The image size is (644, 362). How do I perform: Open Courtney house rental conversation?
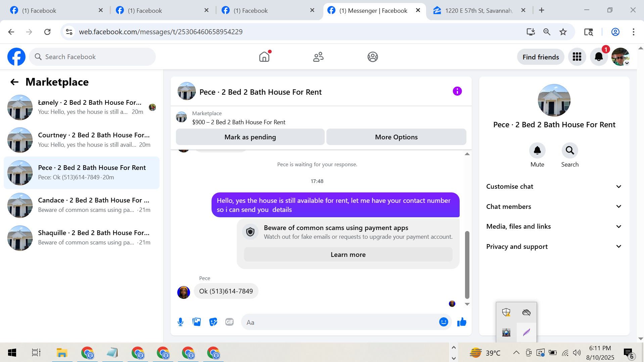(82, 140)
